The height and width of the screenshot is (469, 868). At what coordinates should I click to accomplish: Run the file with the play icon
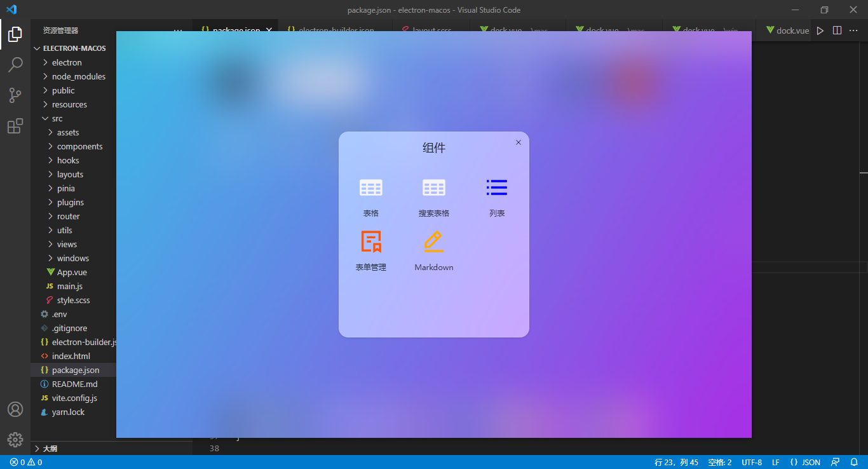(x=820, y=31)
